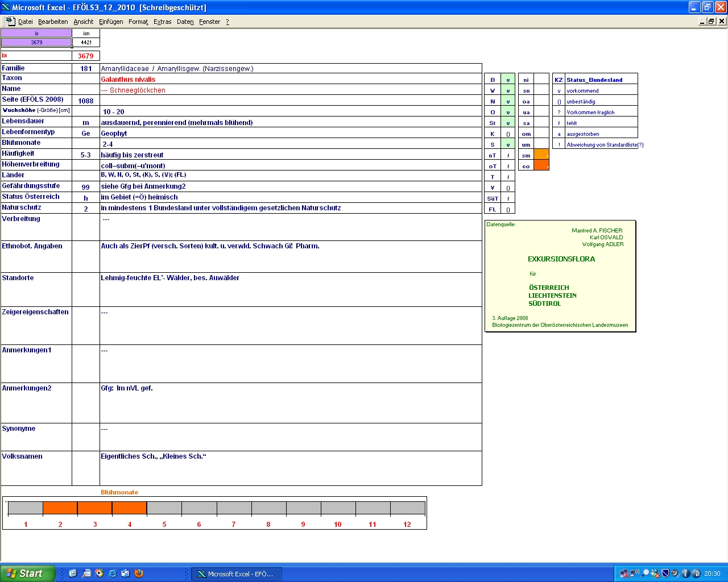The image size is (728, 582).
Task: Click orange bloom month 2 bar
Action: click(x=60, y=508)
